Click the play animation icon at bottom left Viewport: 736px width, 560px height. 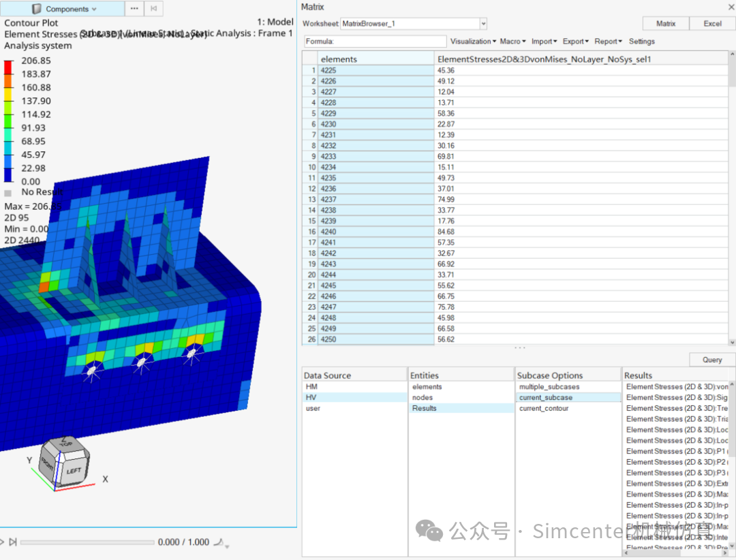point(2,542)
